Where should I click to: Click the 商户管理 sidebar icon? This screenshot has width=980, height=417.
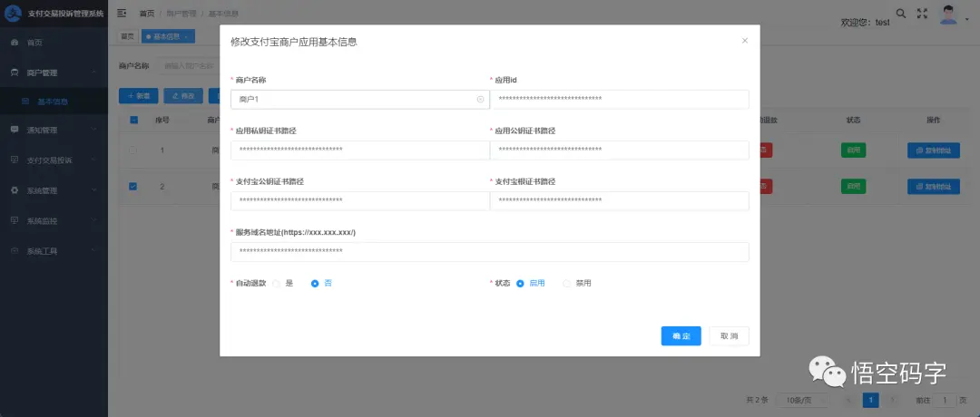click(15, 73)
